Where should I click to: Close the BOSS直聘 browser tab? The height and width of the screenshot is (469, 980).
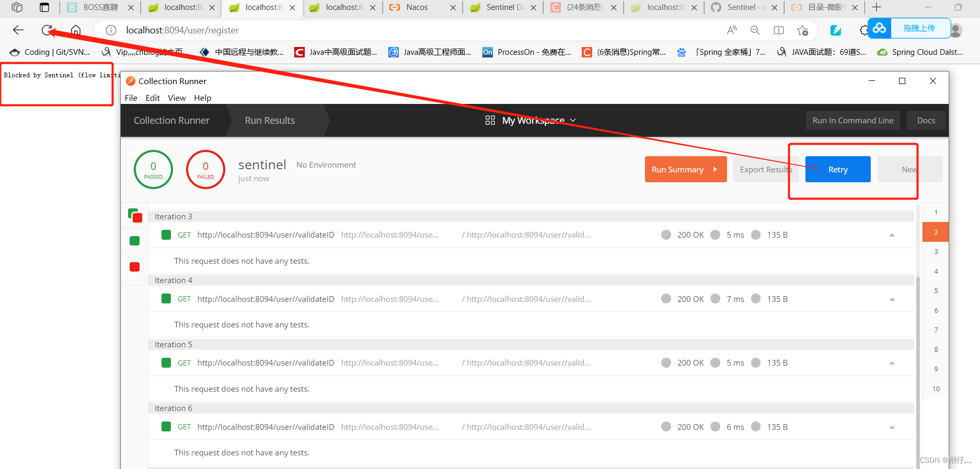(x=131, y=8)
